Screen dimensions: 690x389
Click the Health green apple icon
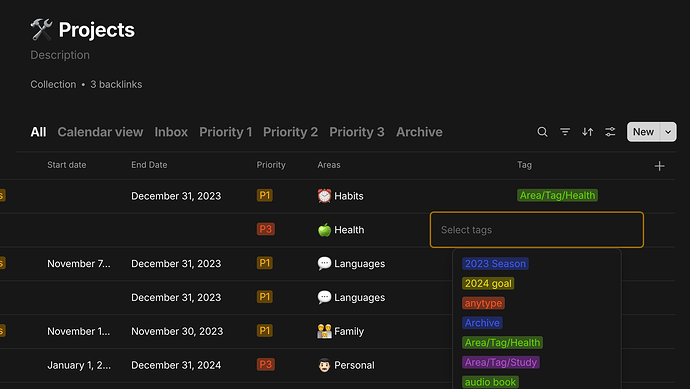pos(324,229)
